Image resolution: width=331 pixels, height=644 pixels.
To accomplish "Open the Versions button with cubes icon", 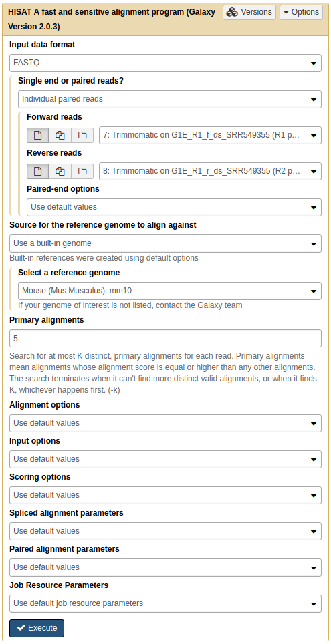I will point(249,12).
